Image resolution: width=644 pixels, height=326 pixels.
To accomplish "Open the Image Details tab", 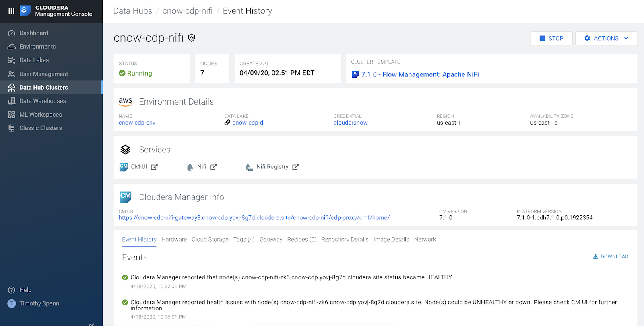I will 391,239.
